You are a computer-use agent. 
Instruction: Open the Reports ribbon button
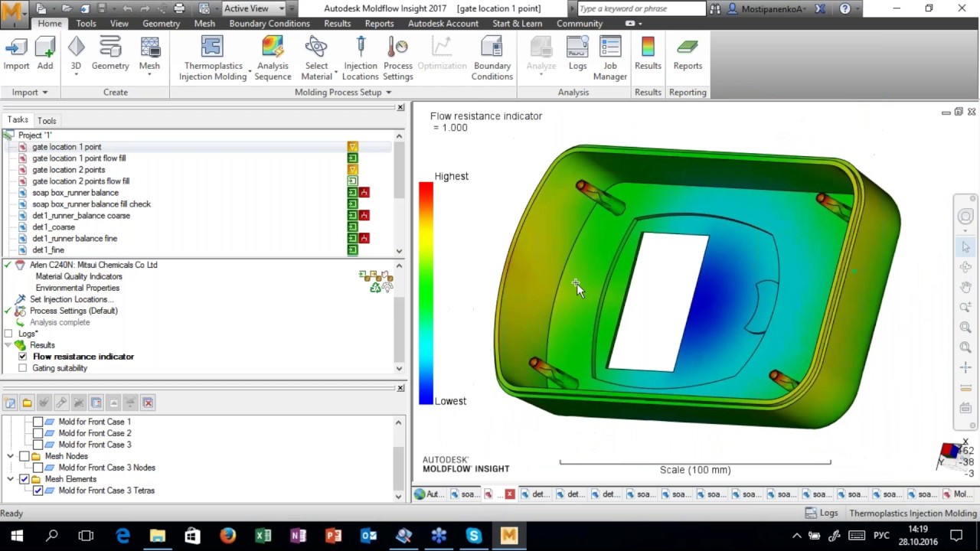click(x=688, y=54)
